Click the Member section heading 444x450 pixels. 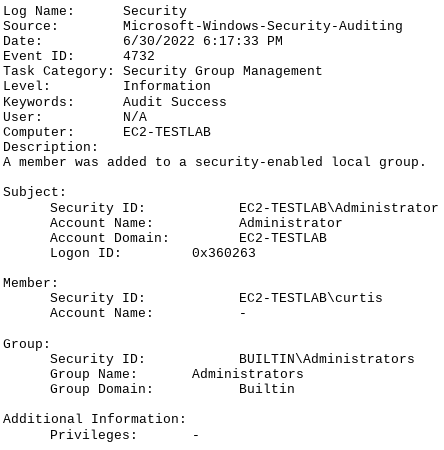coord(31,283)
